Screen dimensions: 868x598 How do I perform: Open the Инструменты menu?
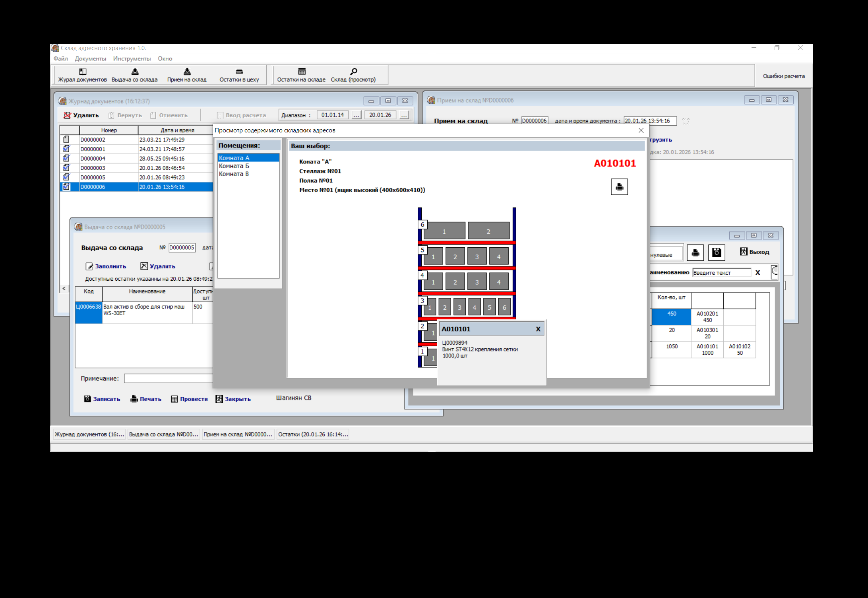click(132, 58)
